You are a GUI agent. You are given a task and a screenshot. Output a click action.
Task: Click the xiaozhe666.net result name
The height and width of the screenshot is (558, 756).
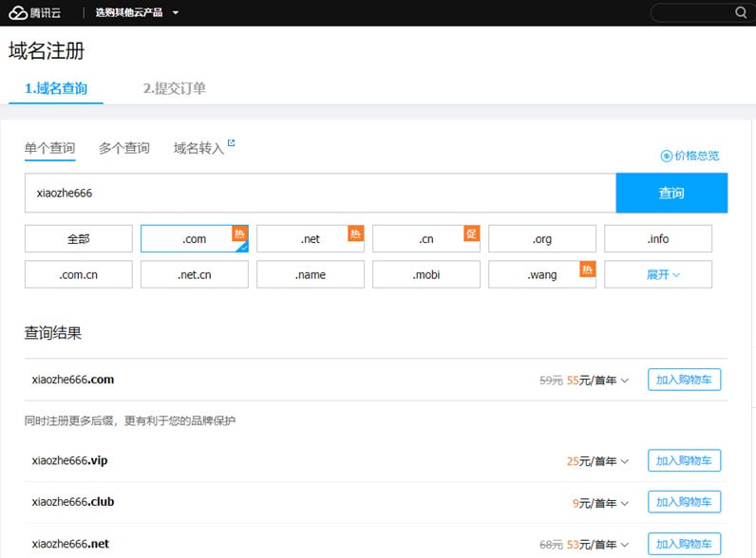click(x=70, y=544)
